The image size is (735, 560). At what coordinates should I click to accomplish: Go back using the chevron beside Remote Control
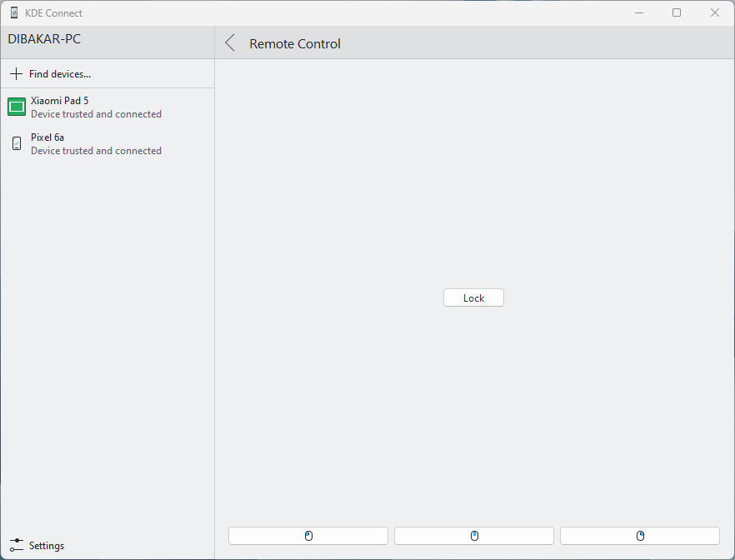tap(230, 43)
